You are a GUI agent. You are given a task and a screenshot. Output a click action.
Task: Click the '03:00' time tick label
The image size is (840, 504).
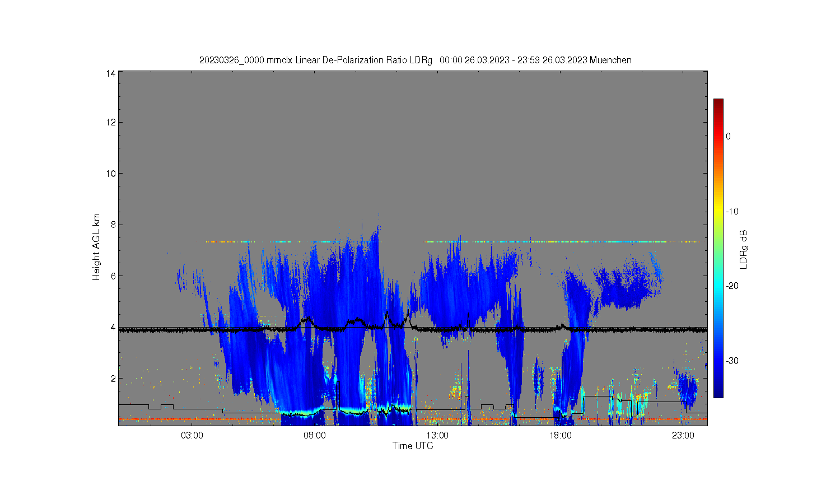point(192,436)
